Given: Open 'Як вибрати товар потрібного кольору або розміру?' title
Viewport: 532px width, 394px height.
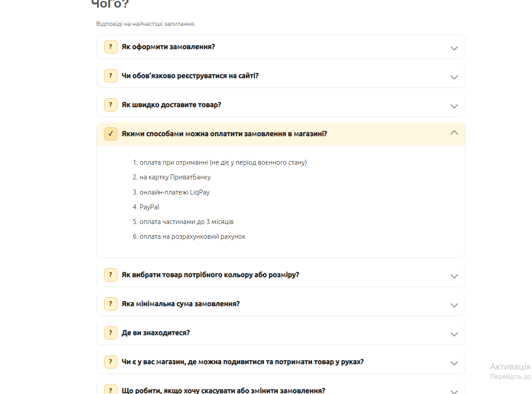Looking at the screenshot, I should click(x=210, y=275).
